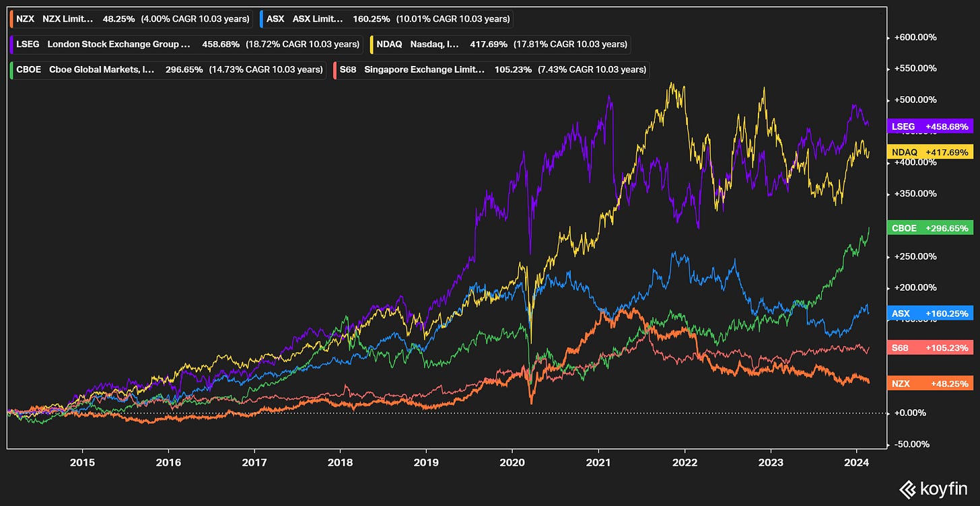
Task: Click the NDAQ +417.69% price axis tag
Action: (x=931, y=152)
